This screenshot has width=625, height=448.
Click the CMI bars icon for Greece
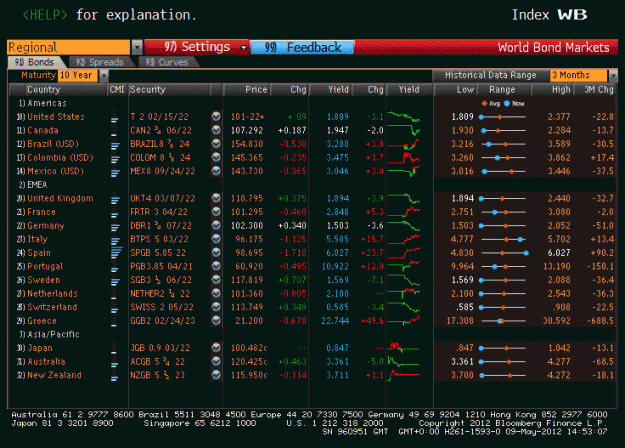tap(114, 321)
